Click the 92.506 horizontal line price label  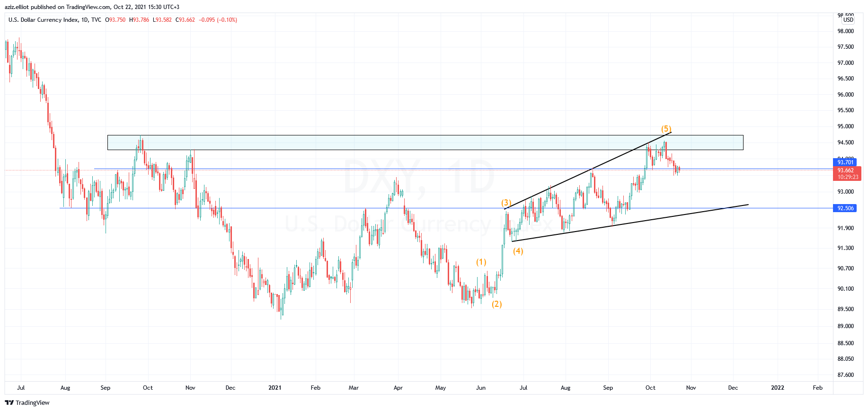click(845, 208)
